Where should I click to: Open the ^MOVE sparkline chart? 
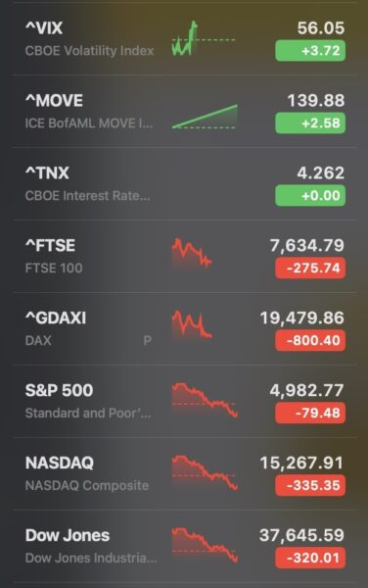205,117
